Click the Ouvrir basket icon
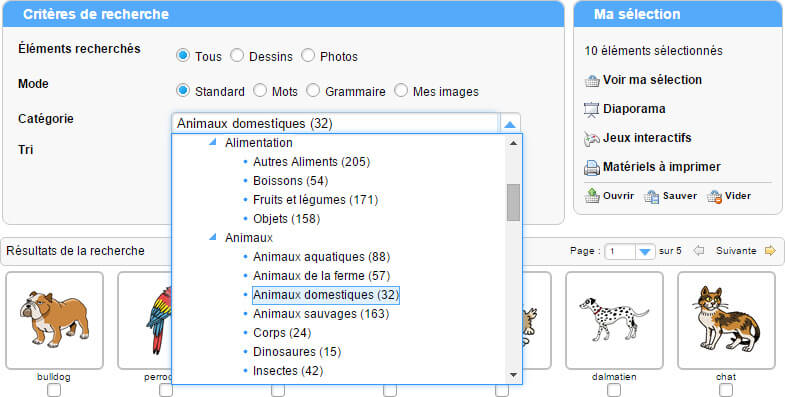 click(592, 196)
